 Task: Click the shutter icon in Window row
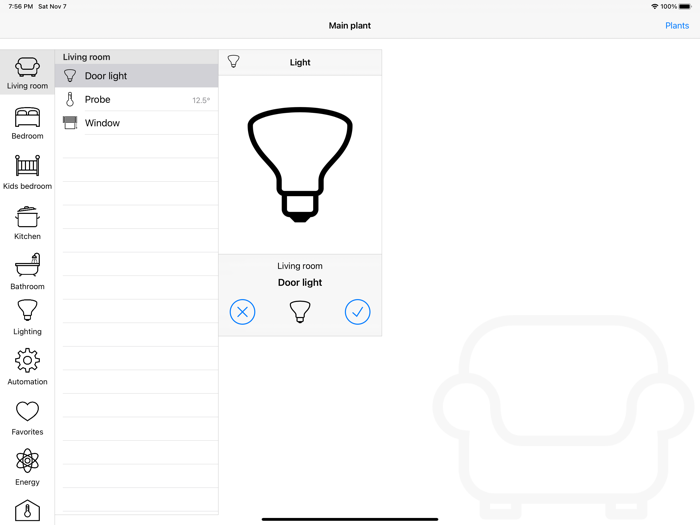tap(70, 123)
